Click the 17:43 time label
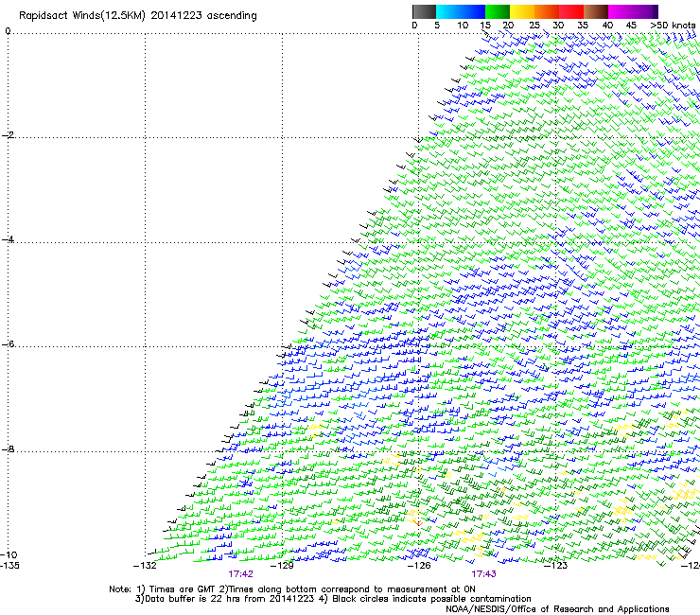This screenshot has height=615, width=700. [484, 574]
